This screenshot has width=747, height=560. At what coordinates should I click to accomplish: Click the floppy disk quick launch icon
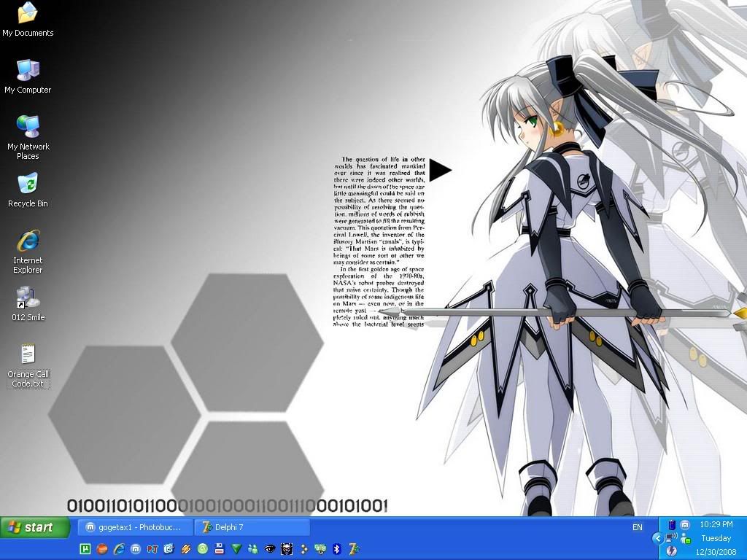click(x=219, y=549)
